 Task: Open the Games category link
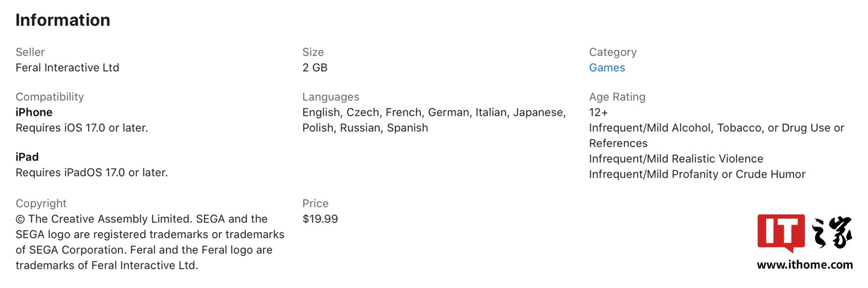click(x=607, y=67)
